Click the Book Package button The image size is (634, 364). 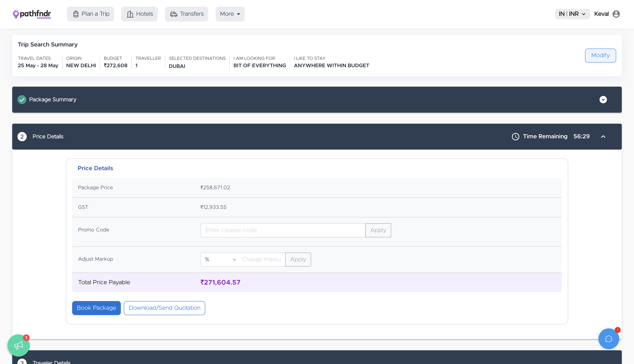(96, 308)
